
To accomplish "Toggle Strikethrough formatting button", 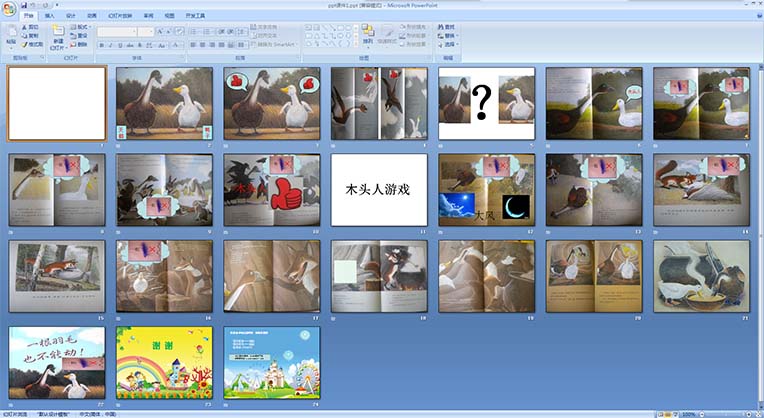I will pos(130,45).
